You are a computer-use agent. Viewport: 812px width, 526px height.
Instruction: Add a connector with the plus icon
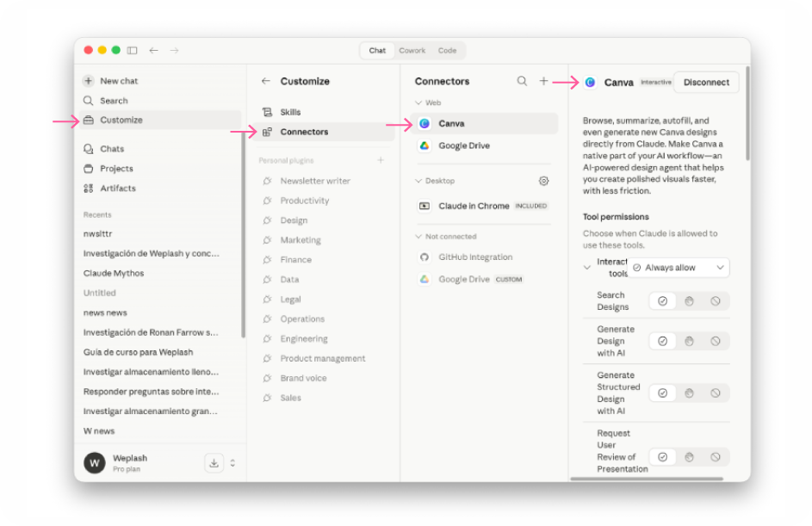coord(543,81)
